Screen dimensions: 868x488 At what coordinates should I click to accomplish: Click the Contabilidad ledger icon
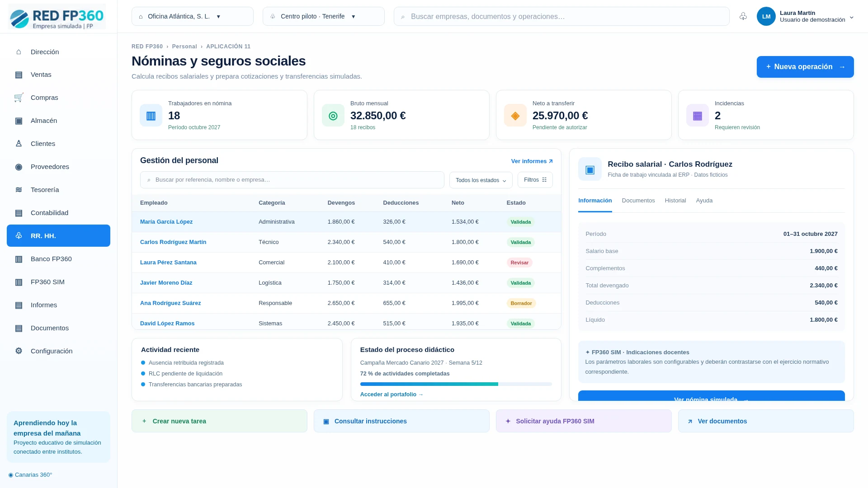tap(19, 213)
